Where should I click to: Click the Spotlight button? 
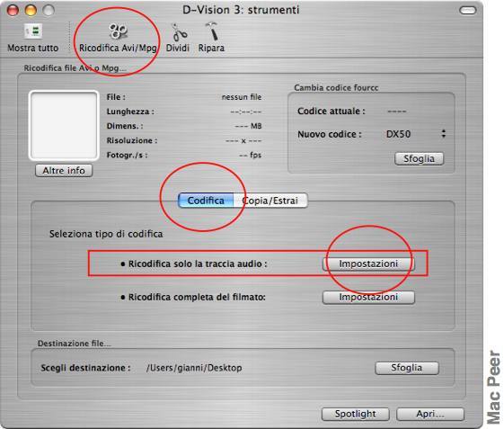click(356, 414)
